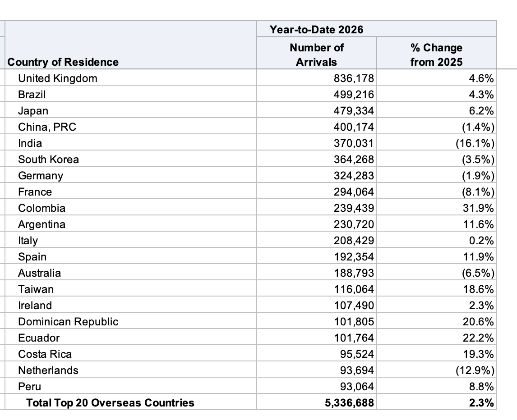Viewport: 517px width, 420px height.
Task: Select the China, PRC row label
Action: [x=47, y=127]
